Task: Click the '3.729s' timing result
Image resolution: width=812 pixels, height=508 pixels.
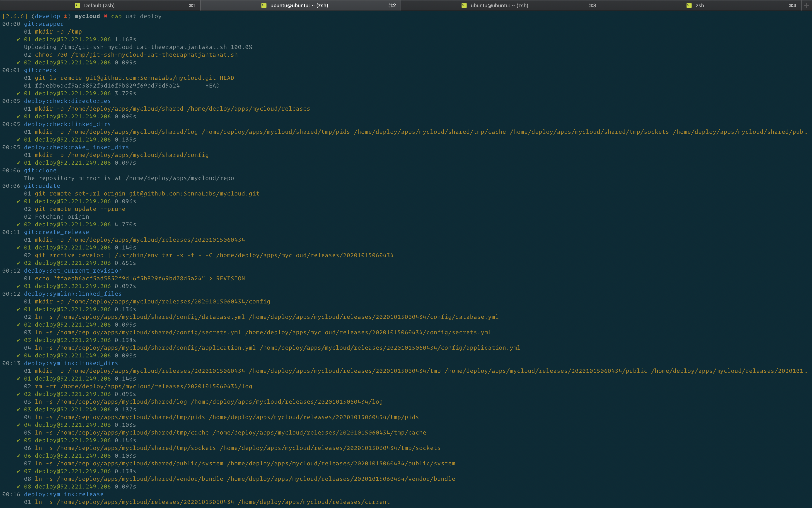Action: click(x=126, y=93)
